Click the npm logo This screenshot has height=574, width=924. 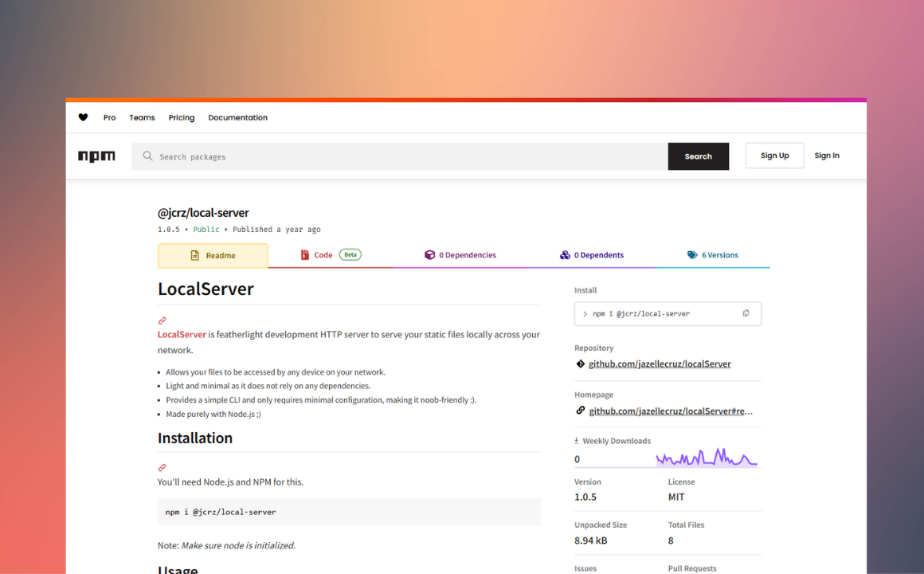coord(96,156)
